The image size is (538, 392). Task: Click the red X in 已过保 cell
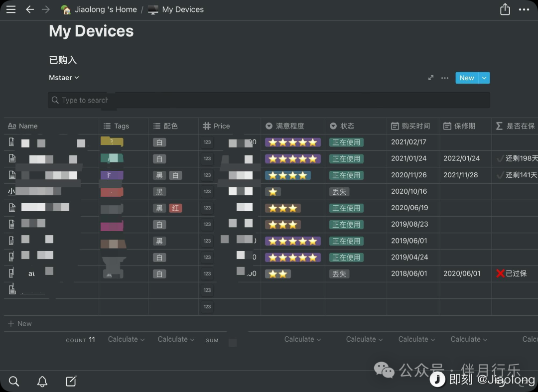pyautogui.click(x=500, y=273)
